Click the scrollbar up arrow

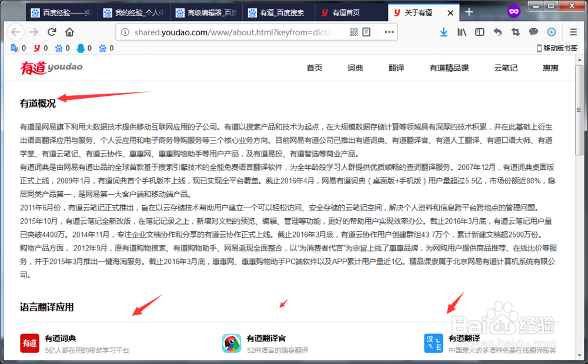click(x=579, y=59)
